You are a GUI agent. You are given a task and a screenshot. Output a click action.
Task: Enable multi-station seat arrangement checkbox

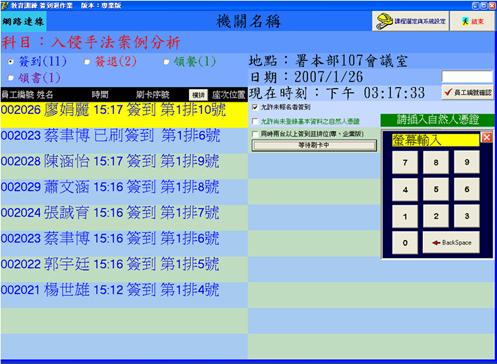click(255, 134)
